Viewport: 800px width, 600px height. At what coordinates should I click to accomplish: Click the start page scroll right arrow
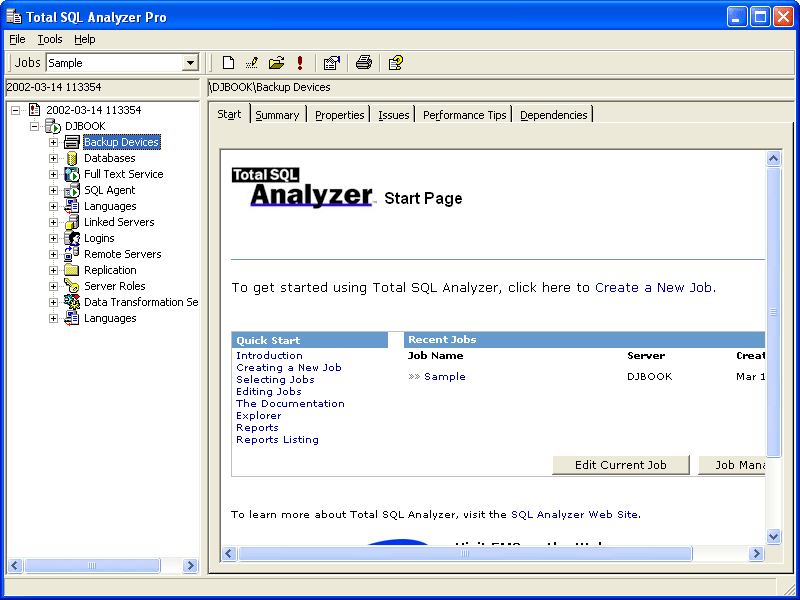point(756,554)
